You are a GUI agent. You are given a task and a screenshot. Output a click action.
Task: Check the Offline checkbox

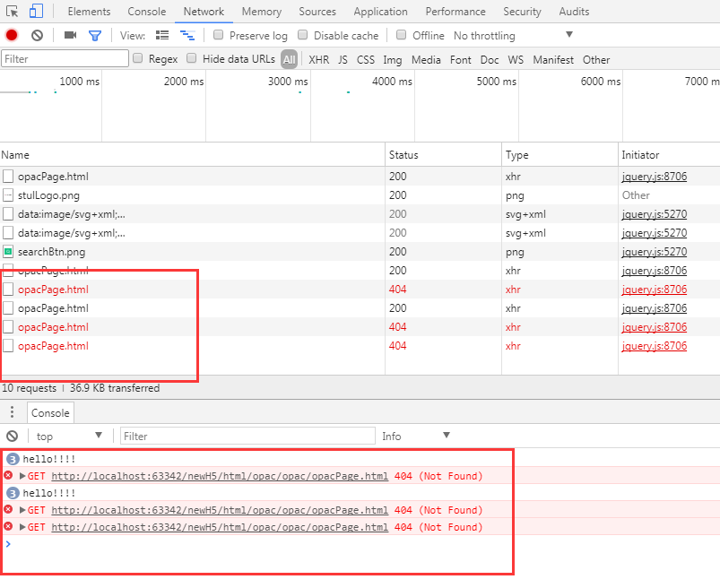402,35
